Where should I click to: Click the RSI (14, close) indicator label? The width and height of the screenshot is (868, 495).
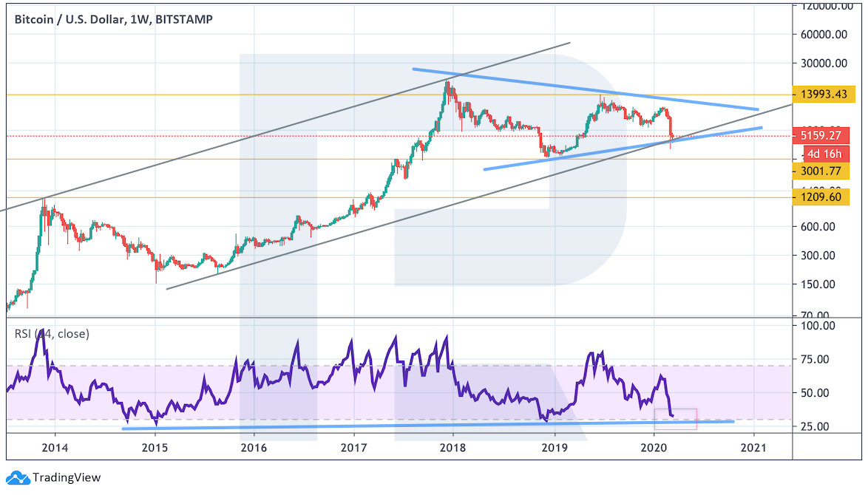[x=52, y=334]
